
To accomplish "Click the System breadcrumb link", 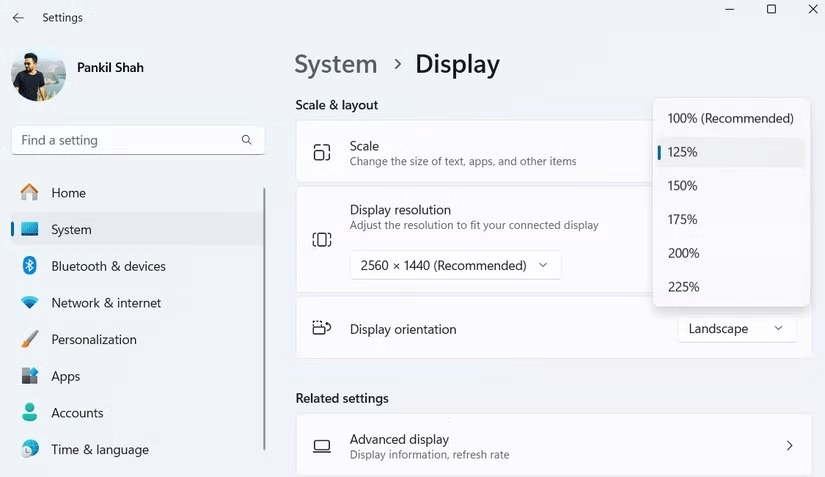I will 336,65.
